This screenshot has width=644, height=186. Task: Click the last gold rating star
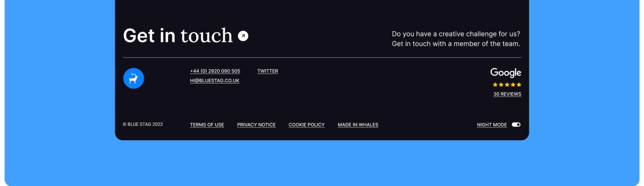[519, 85]
